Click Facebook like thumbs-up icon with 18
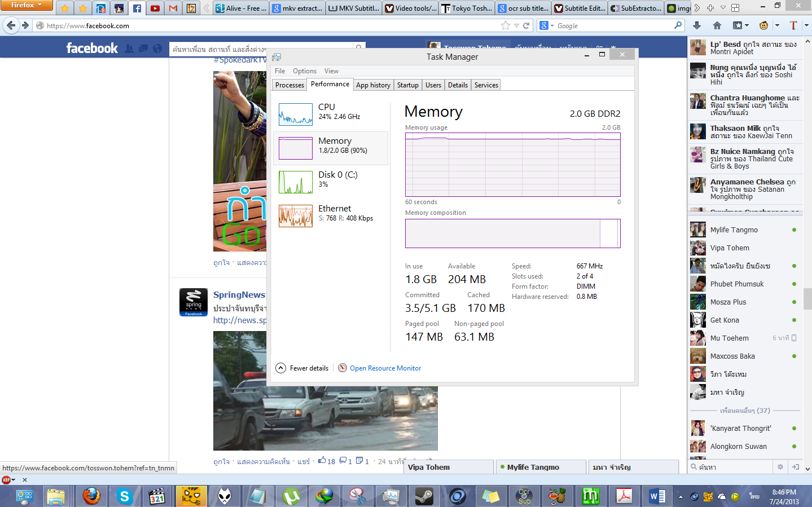Image resolution: width=812 pixels, height=507 pixels. click(322, 460)
